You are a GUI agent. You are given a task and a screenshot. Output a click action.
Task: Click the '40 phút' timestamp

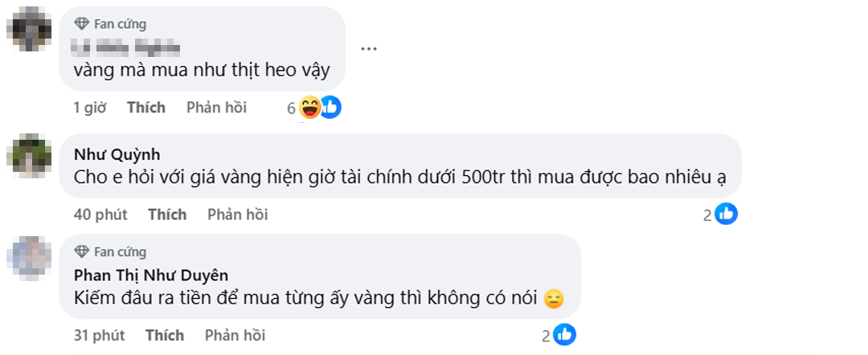100,214
